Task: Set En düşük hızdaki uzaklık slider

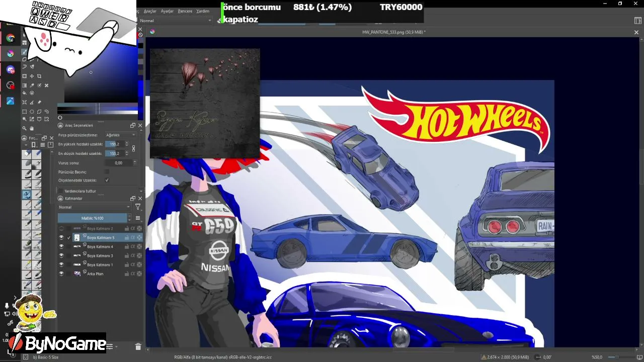Action: click(115, 153)
